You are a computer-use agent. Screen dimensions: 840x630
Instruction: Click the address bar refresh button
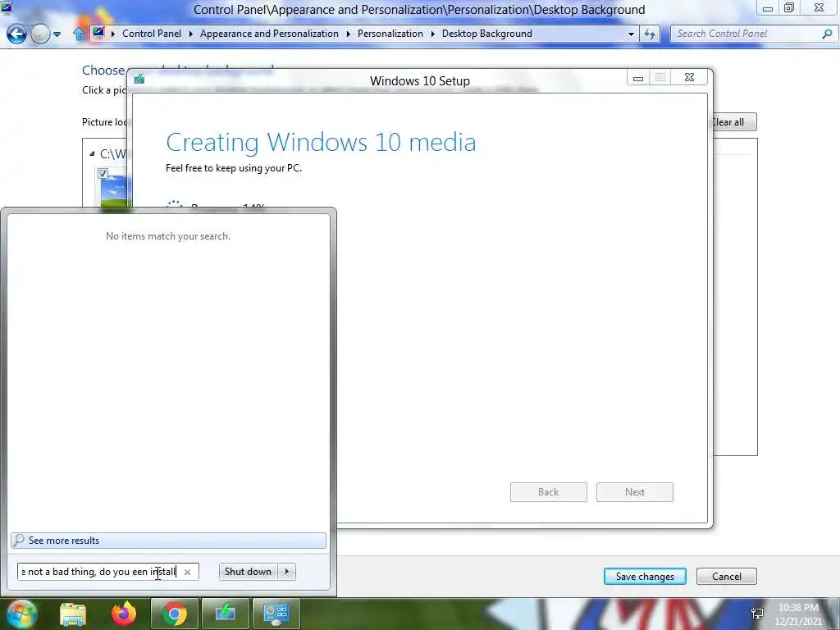[x=650, y=34]
